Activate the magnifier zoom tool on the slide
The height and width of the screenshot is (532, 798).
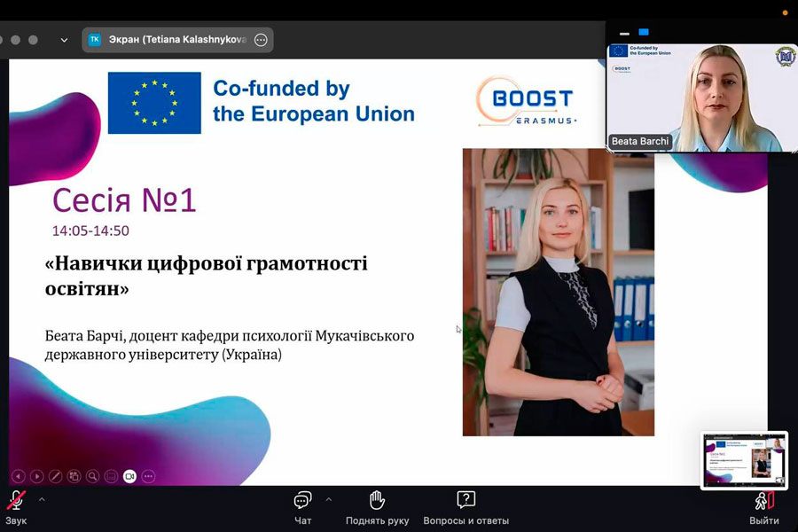(92, 476)
